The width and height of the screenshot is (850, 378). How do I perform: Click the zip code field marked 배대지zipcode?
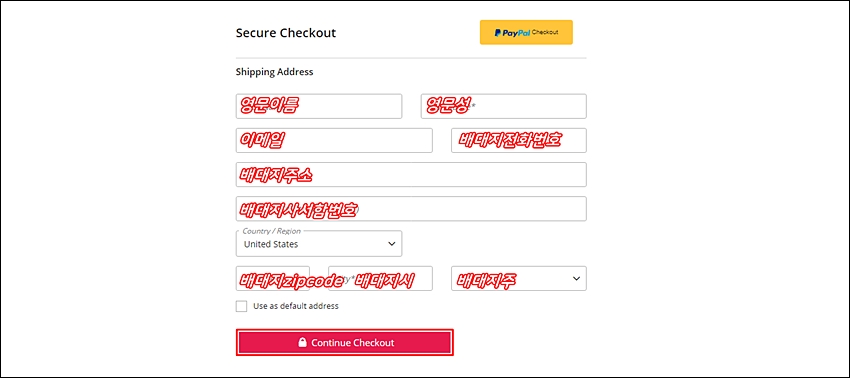pyautogui.click(x=273, y=278)
